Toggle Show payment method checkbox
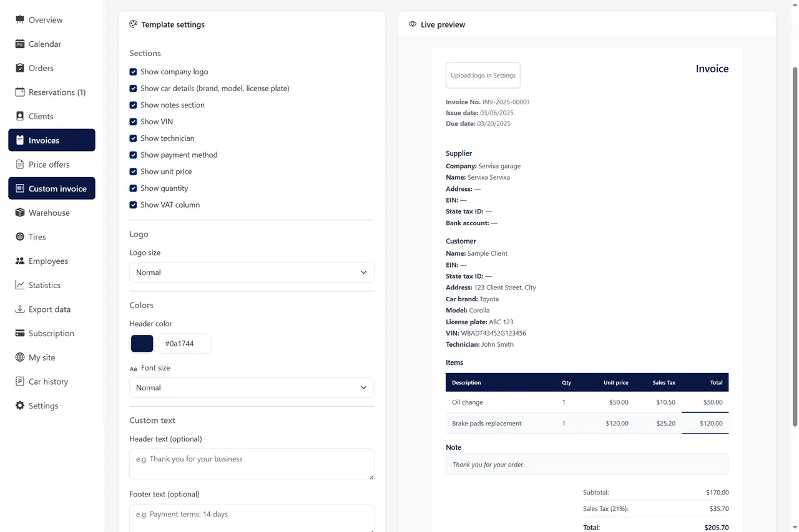Screen dimensions: 799x532 133,155
